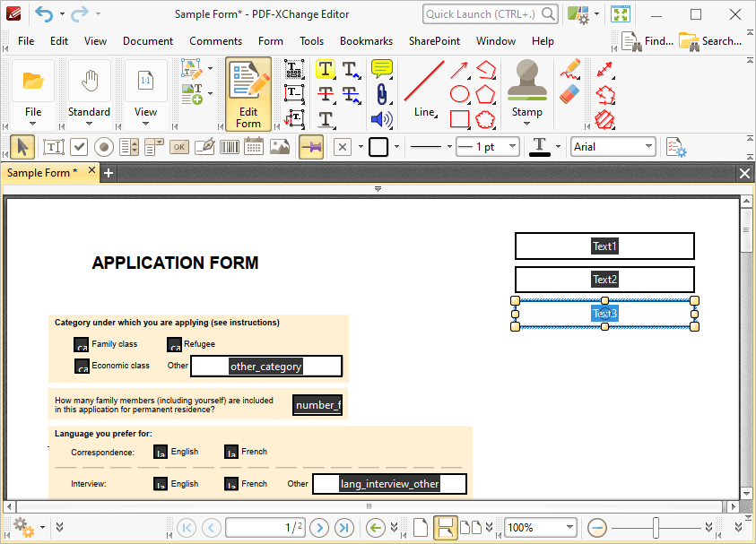Screen dimensions: 756x544
Task: Expand the View toolbar dropdown
Action: coord(145,124)
